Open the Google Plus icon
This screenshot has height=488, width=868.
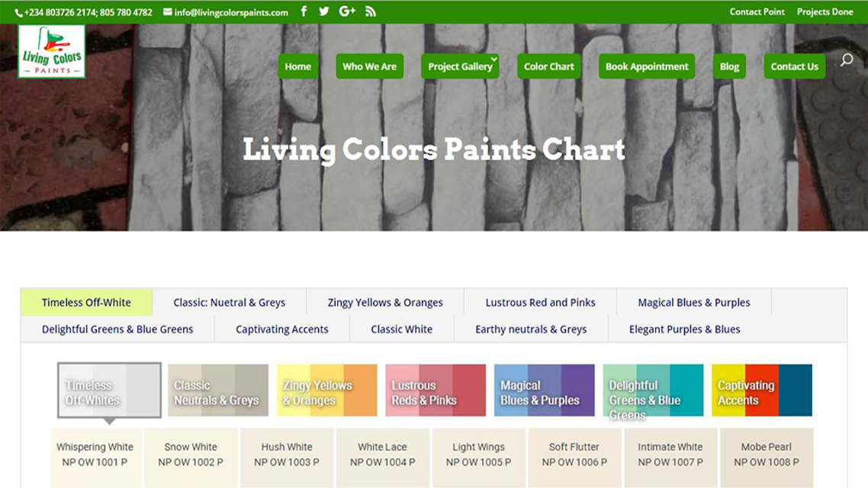click(347, 11)
